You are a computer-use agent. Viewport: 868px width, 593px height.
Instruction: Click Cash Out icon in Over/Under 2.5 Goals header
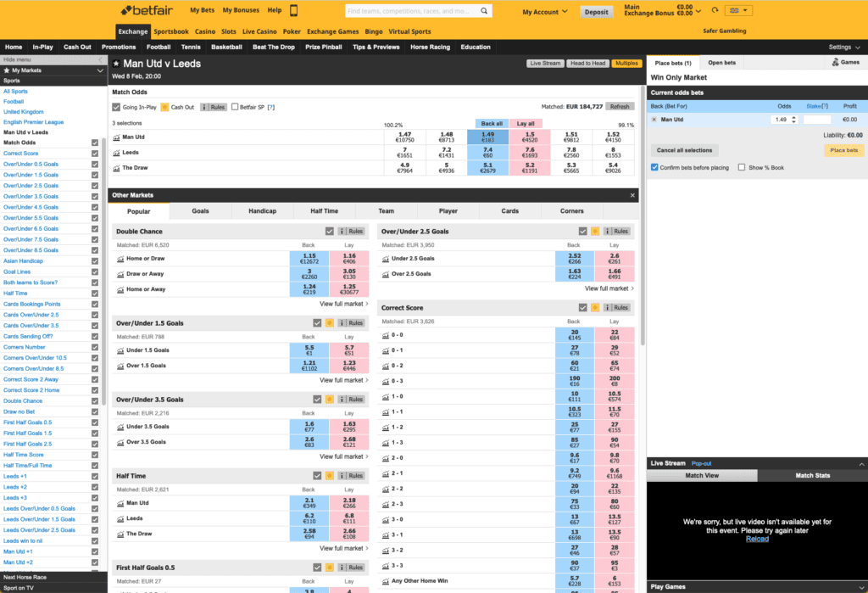pyautogui.click(x=595, y=231)
